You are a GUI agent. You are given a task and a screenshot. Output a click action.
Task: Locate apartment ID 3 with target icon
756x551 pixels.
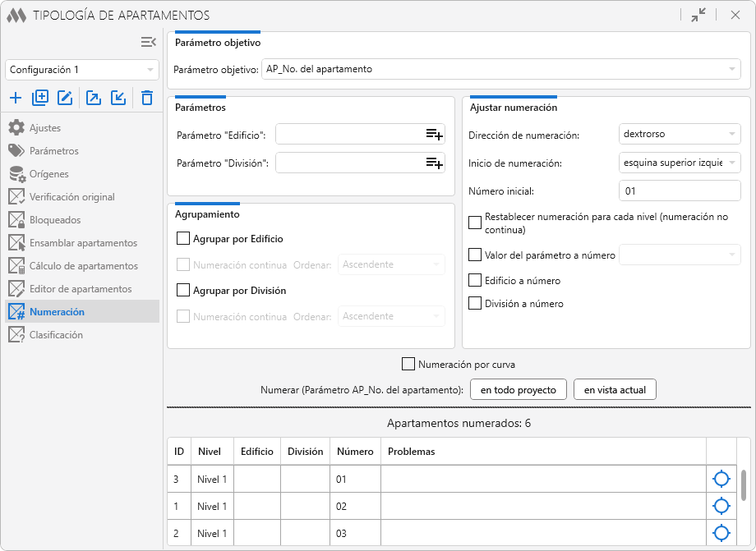click(x=721, y=479)
